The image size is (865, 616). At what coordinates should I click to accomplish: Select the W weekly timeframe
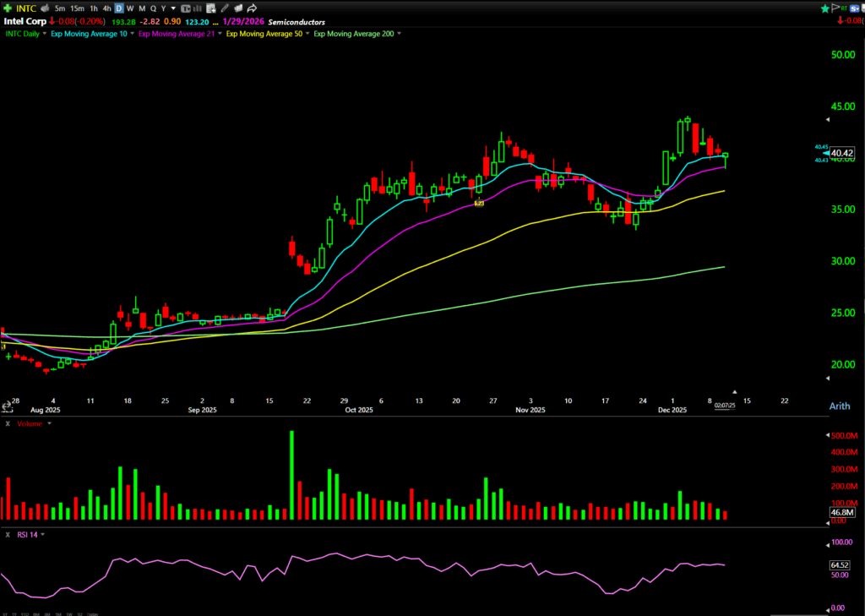tap(129, 8)
